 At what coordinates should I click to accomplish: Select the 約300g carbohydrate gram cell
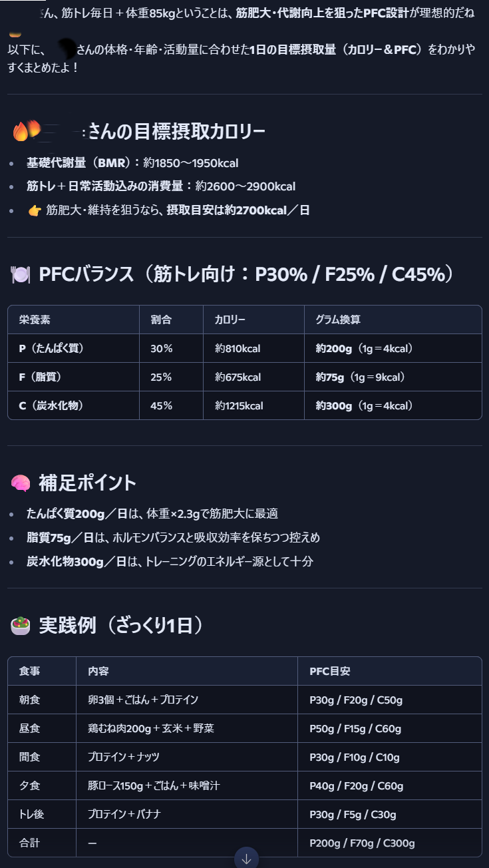(x=334, y=405)
